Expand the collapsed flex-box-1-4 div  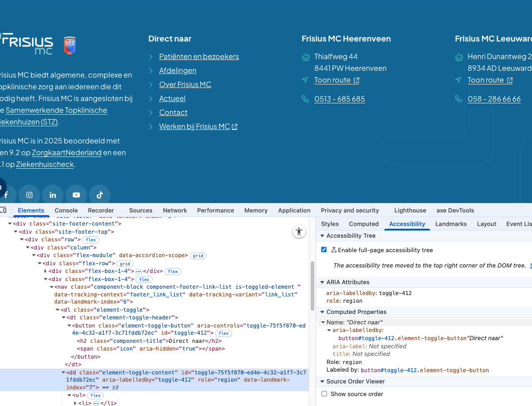click(46, 271)
